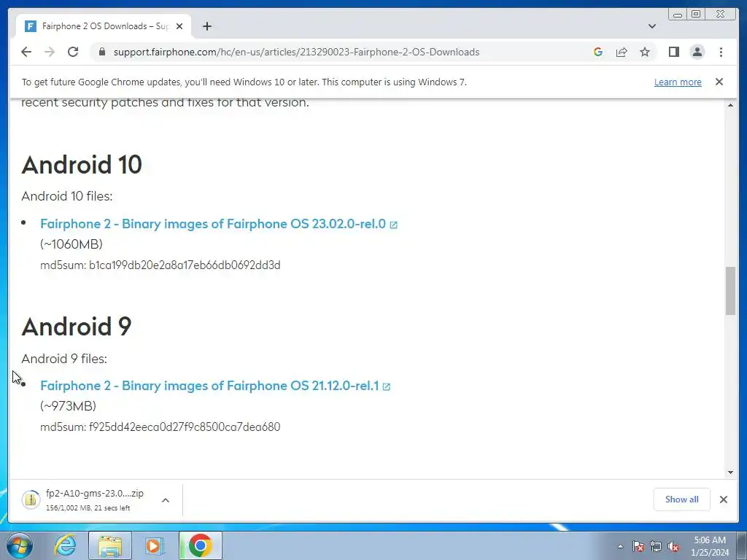This screenshot has width=747, height=560.
Task: Click the Google icon in address bar
Action: tap(598, 52)
